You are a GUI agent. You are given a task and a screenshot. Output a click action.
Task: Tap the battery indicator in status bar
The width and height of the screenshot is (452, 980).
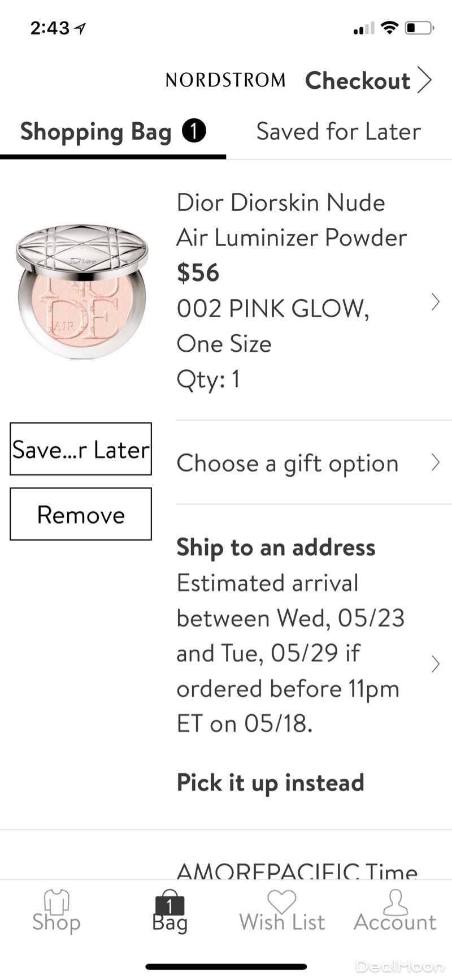coord(419,27)
